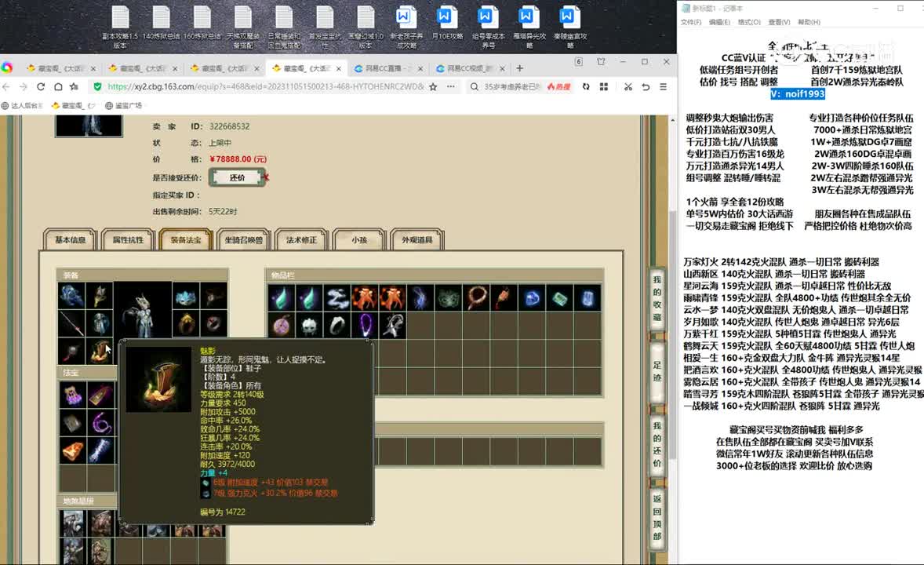Click 返回顶部 to return to top
The image size is (924, 565).
pyautogui.click(x=657, y=517)
